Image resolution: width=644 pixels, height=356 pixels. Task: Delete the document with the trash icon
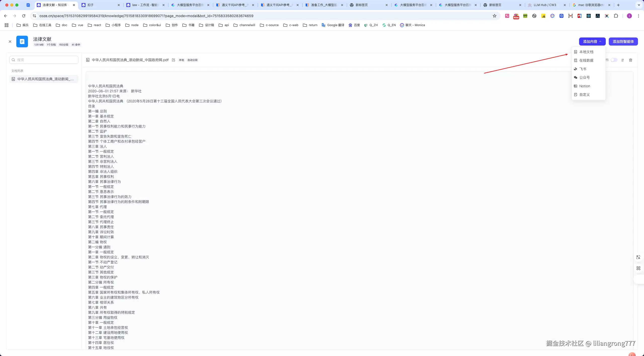click(x=630, y=60)
